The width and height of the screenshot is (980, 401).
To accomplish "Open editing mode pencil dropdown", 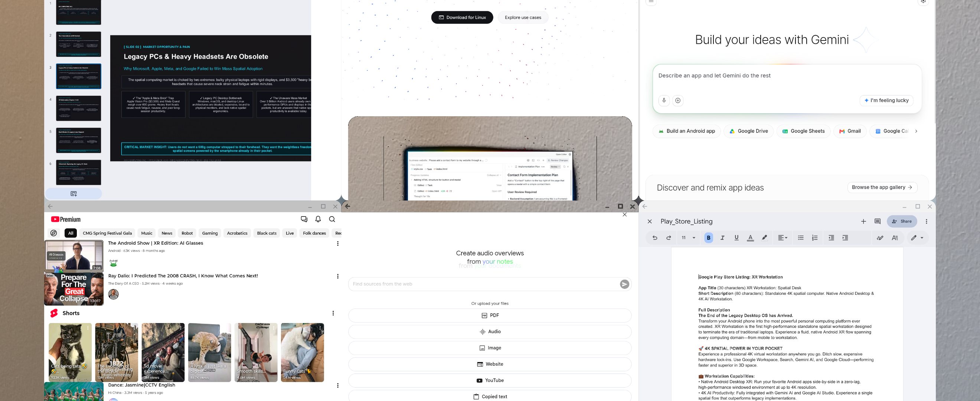I will point(917,238).
